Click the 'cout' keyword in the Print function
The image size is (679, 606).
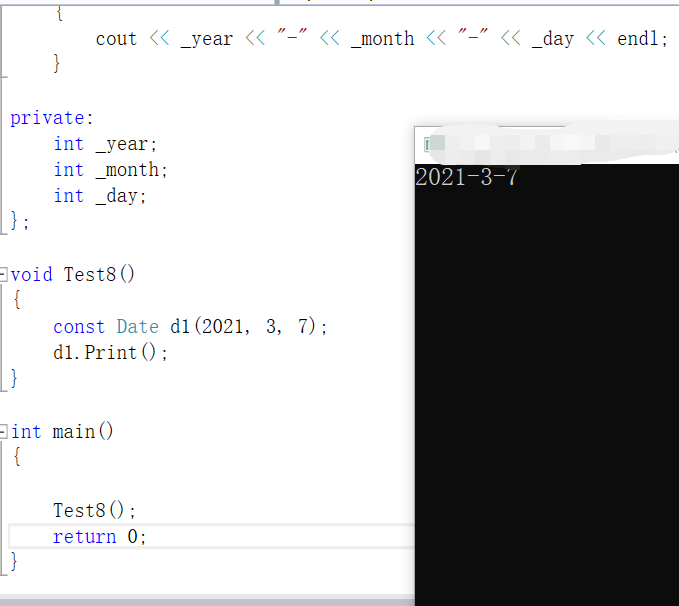(116, 39)
